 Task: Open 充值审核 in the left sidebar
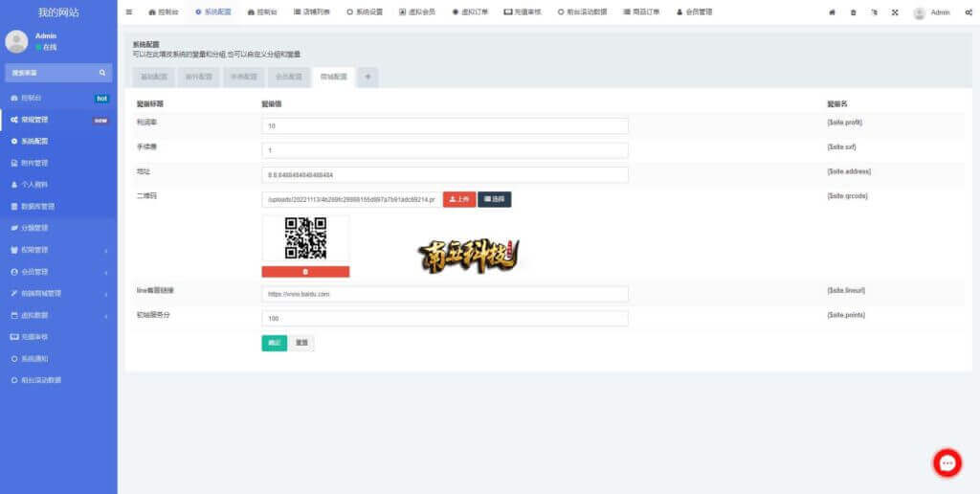coord(58,336)
